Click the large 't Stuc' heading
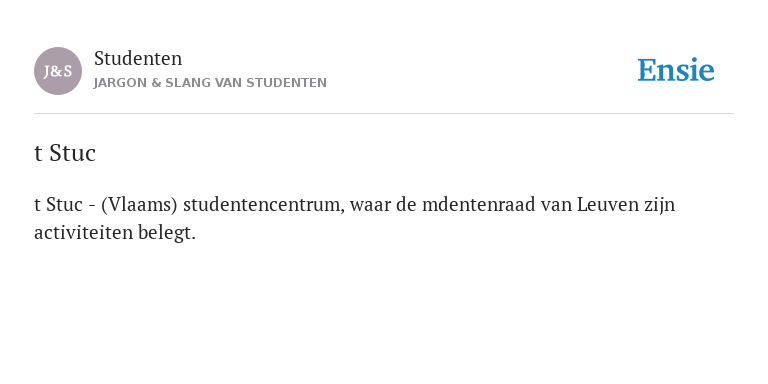This screenshot has height=384, width=768. pyautogui.click(x=65, y=153)
